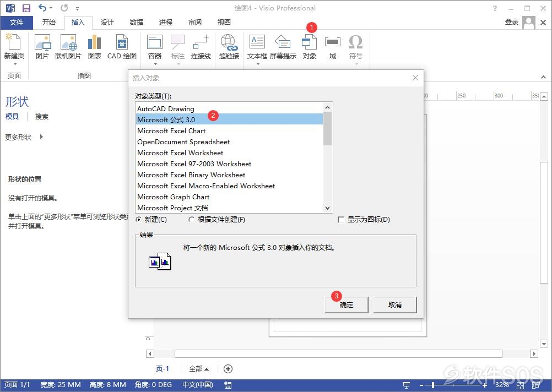Image resolution: width=552 pixels, height=392 pixels.
Task: Select Microsoft Excel Chart object type
Action: (230, 131)
